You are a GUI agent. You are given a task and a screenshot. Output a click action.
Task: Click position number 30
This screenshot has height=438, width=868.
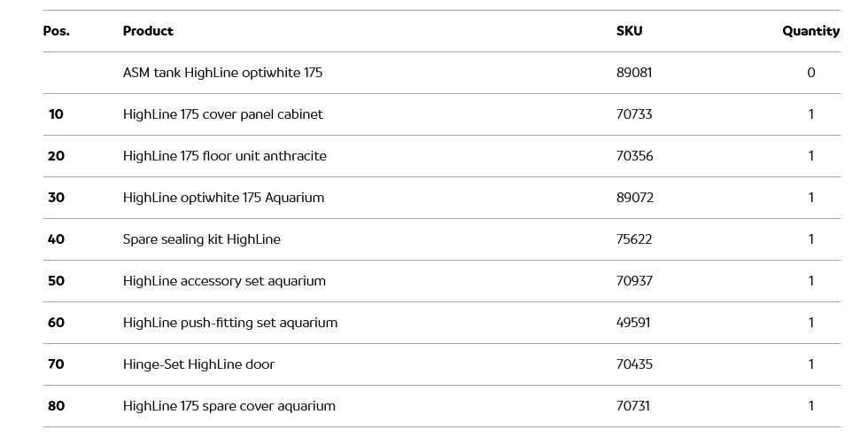(56, 198)
